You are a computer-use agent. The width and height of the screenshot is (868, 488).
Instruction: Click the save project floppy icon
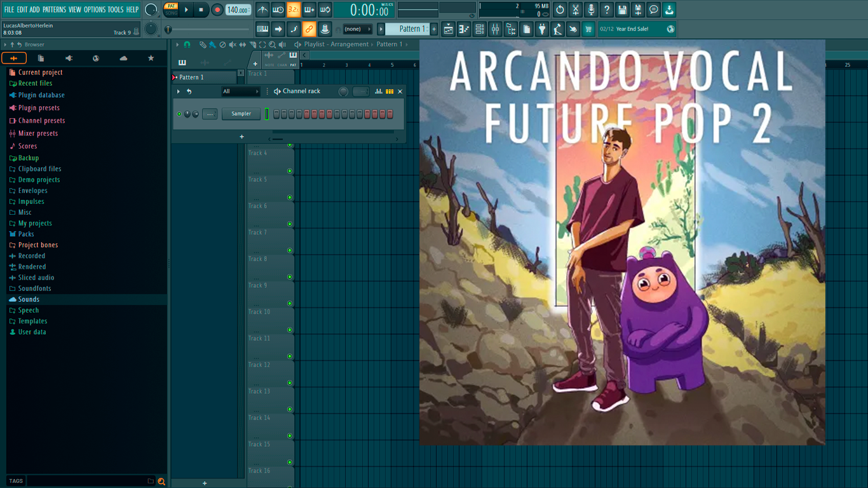(x=622, y=10)
